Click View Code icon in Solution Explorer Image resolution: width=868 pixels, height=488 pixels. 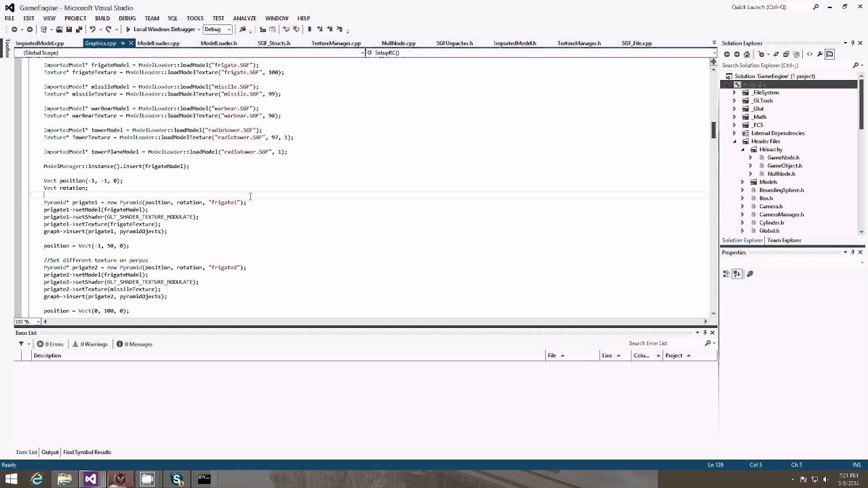pyautogui.click(x=809, y=54)
